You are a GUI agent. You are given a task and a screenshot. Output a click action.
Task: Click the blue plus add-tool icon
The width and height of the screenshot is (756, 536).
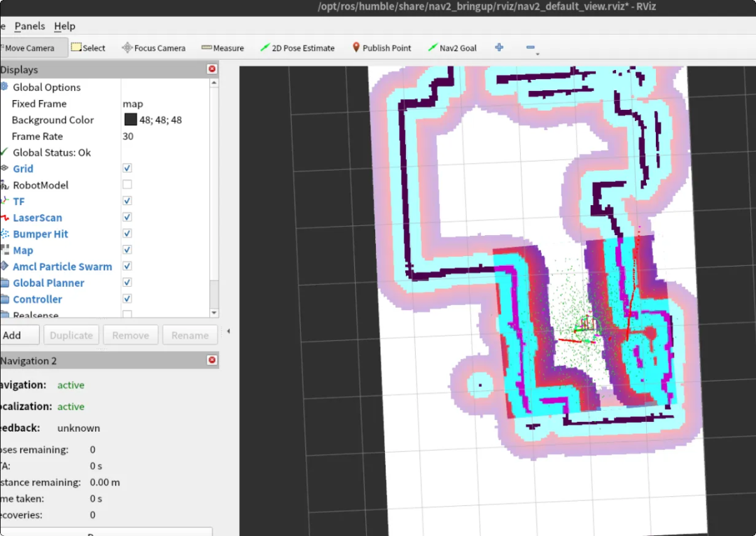[x=499, y=48]
